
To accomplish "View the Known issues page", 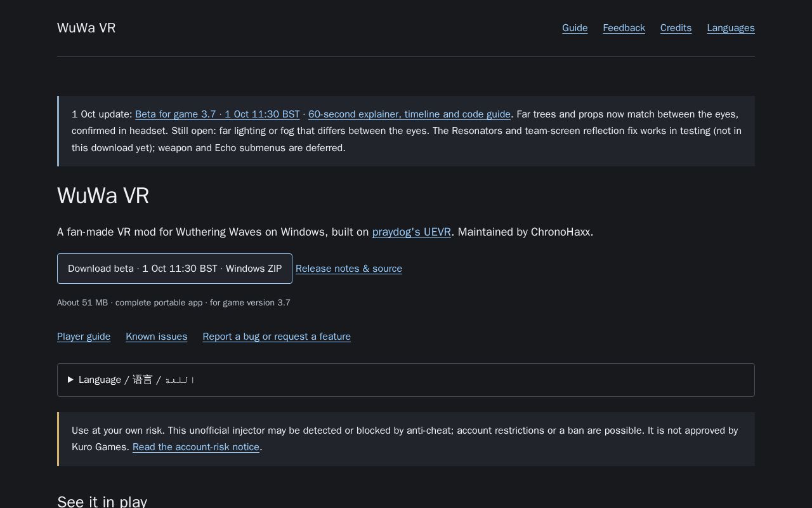I will point(157,337).
